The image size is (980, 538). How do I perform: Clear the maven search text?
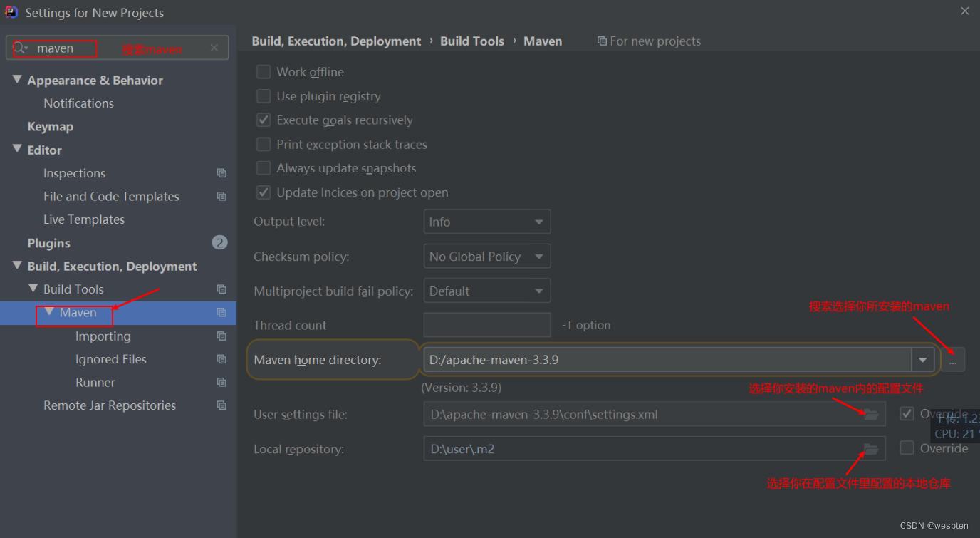click(x=214, y=48)
